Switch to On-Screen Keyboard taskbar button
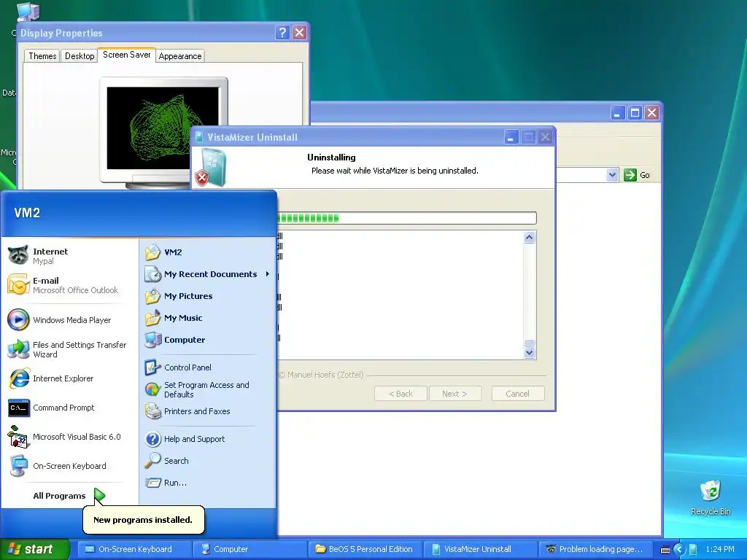The image size is (747, 560). (134, 549)
